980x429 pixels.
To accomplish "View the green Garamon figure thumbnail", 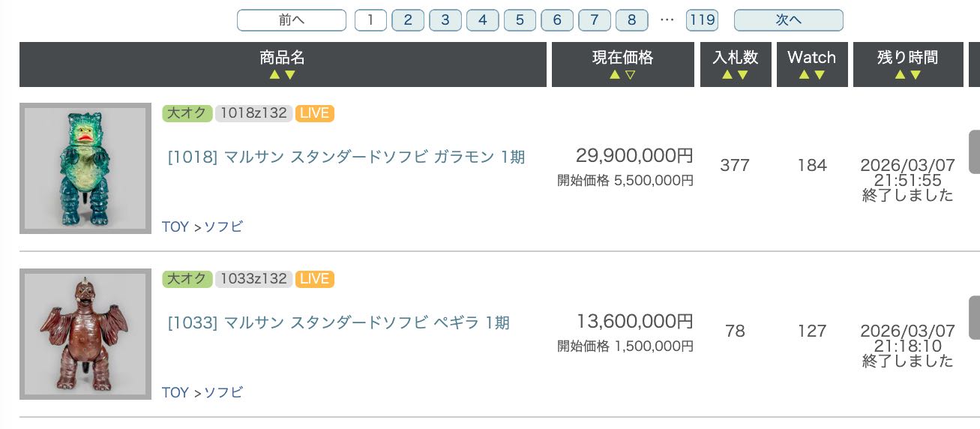I will 85,168.
